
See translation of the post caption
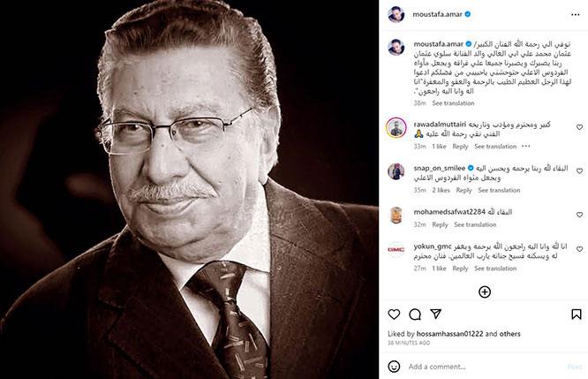453,103
